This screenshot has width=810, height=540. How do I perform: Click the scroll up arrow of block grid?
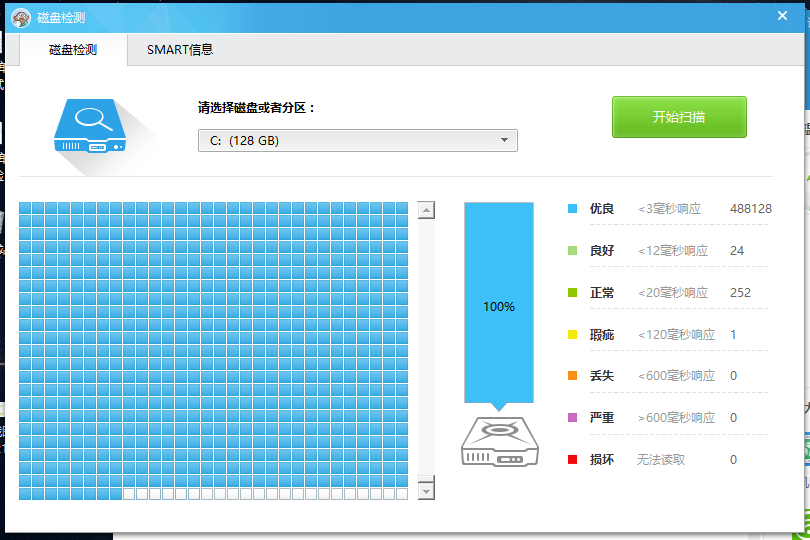[x=427, y=210]
